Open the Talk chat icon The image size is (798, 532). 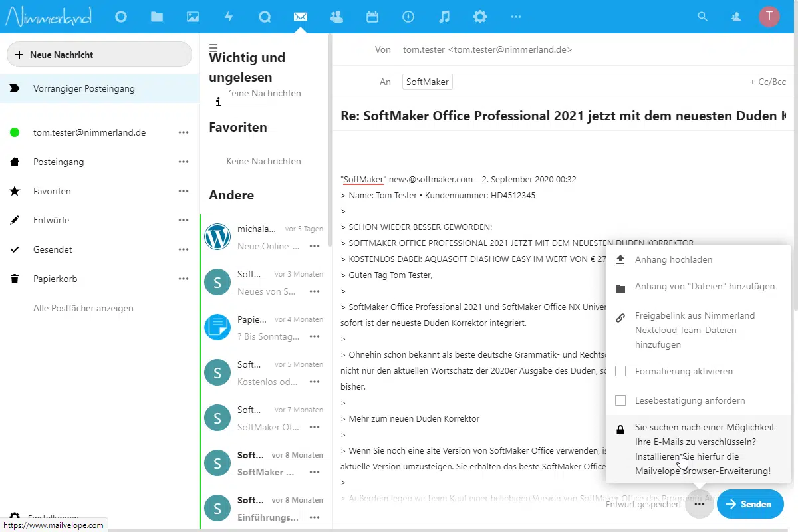[x=265, y=17]
